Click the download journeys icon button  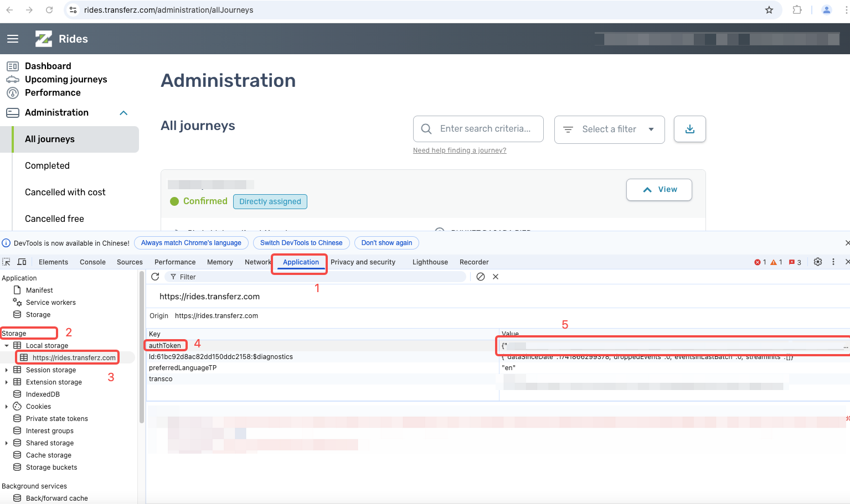[x=689, y=129]
